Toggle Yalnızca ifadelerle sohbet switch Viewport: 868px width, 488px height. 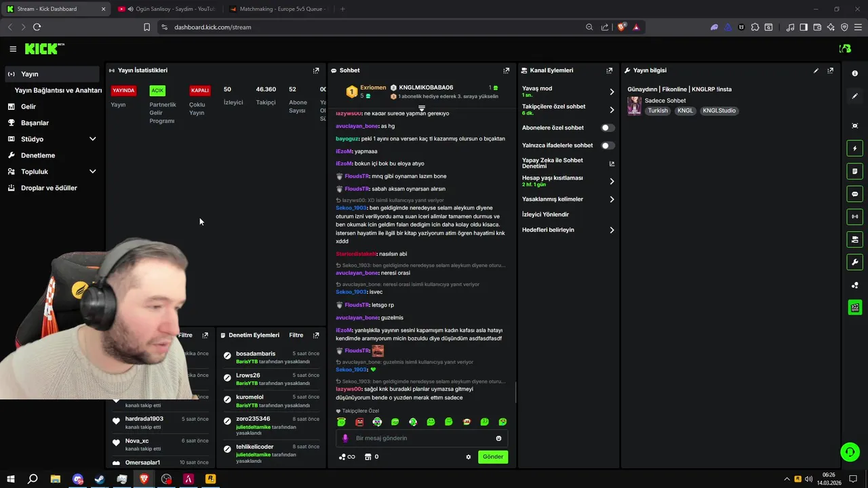[x=608, y=145]
